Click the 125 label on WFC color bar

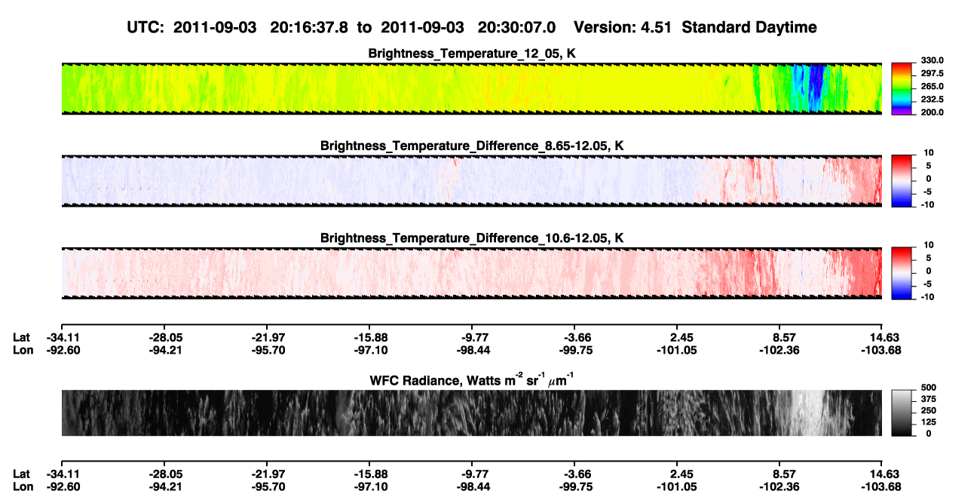tap(929, 422)
